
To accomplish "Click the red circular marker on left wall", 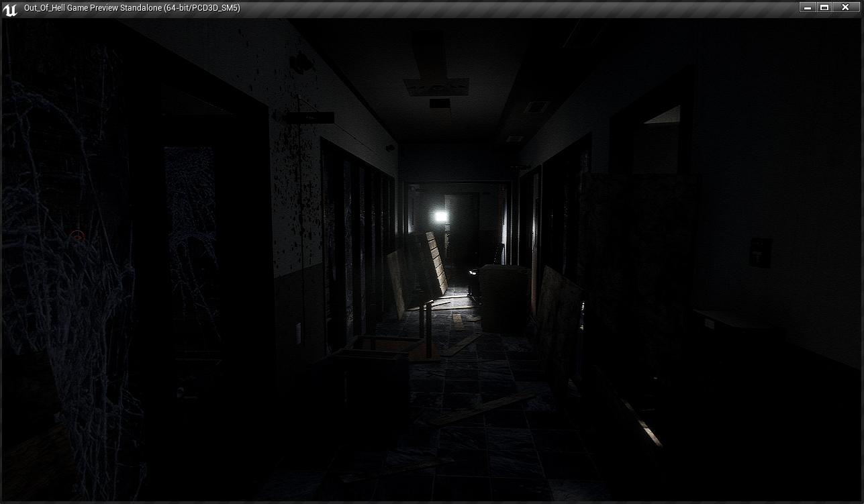I will click(77, 236).
